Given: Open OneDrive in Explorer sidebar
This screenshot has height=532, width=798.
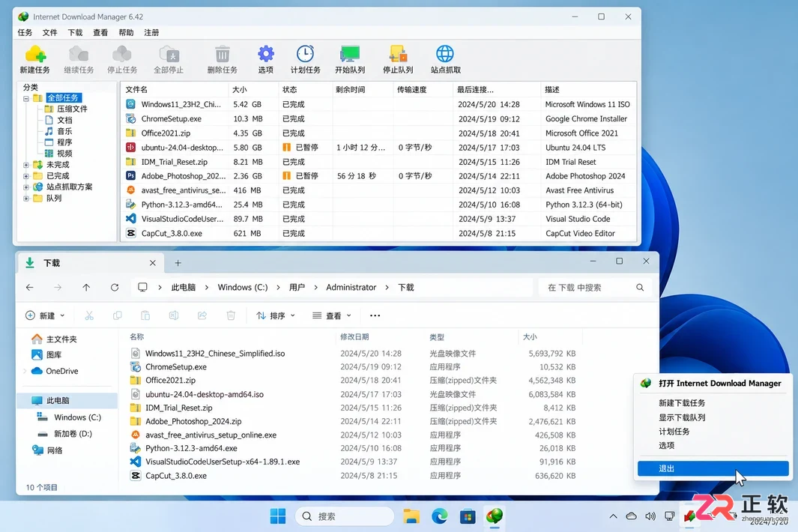Looking at the screenshot, I should (61, 371).
